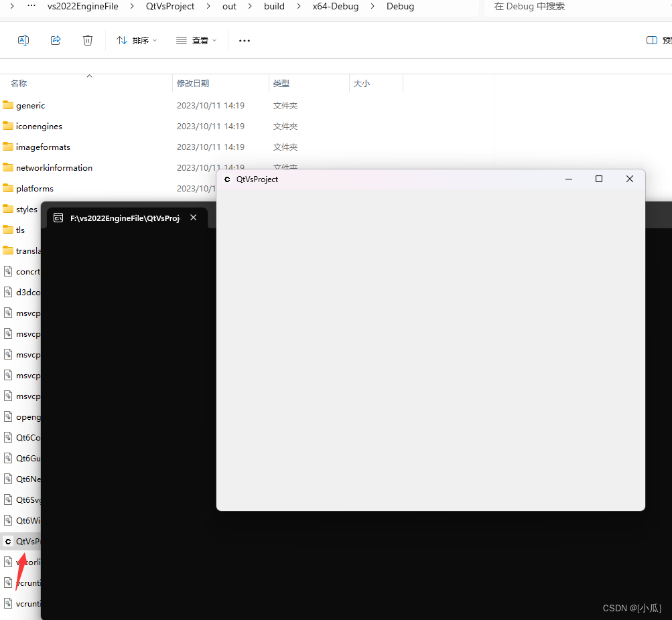Select the concrt DLL file icon
The height and width of the screenshot is (620, 672).
[8, 271]
